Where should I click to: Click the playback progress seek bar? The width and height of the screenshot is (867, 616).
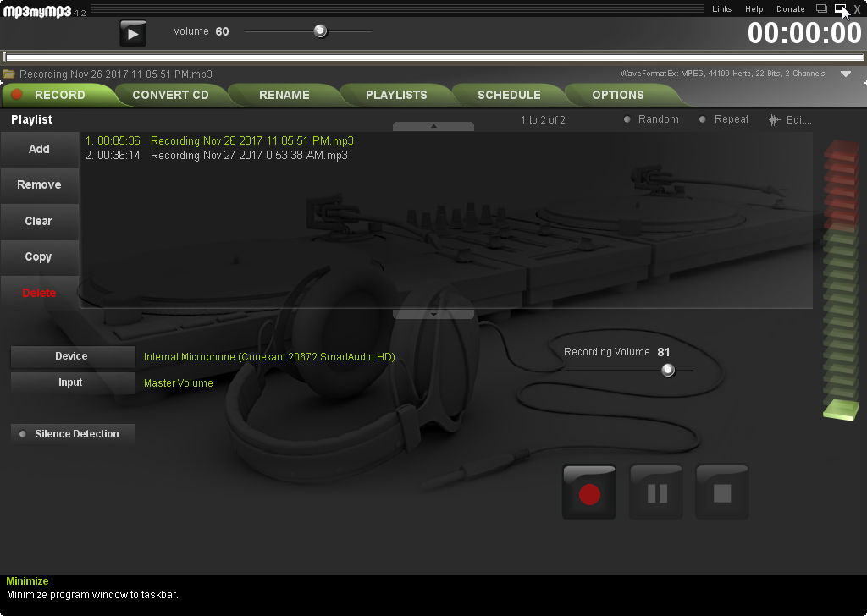[x=433, y=57]
